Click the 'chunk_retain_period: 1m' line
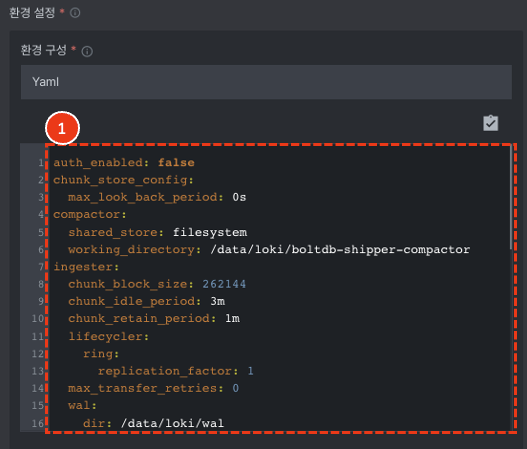527x449 pixels. pos(154,319)
